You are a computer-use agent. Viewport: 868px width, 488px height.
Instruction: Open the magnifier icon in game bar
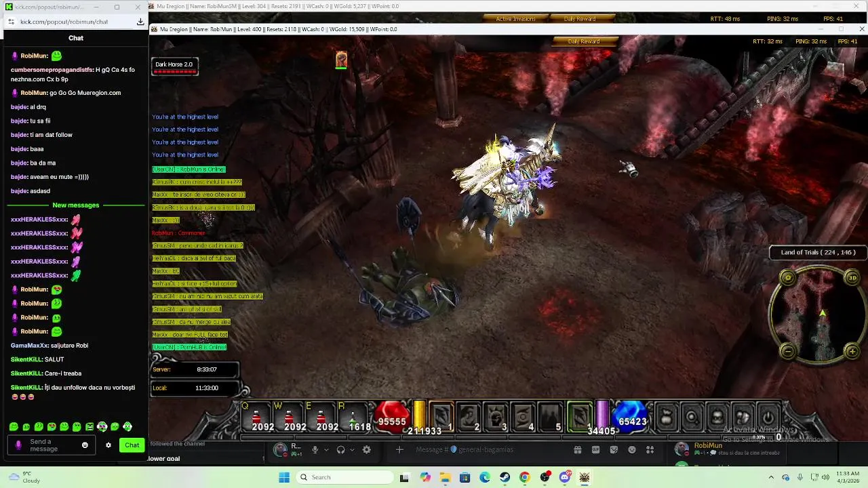point(692,417)
